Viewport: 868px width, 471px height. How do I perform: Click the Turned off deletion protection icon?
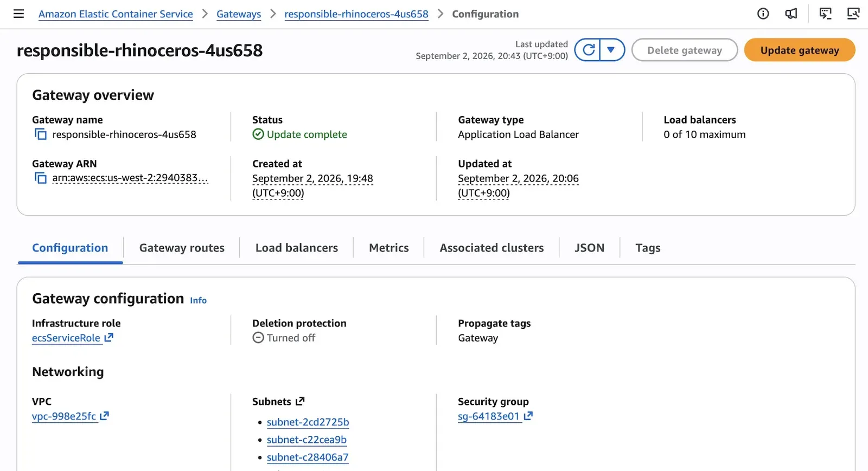coord(258,338)
